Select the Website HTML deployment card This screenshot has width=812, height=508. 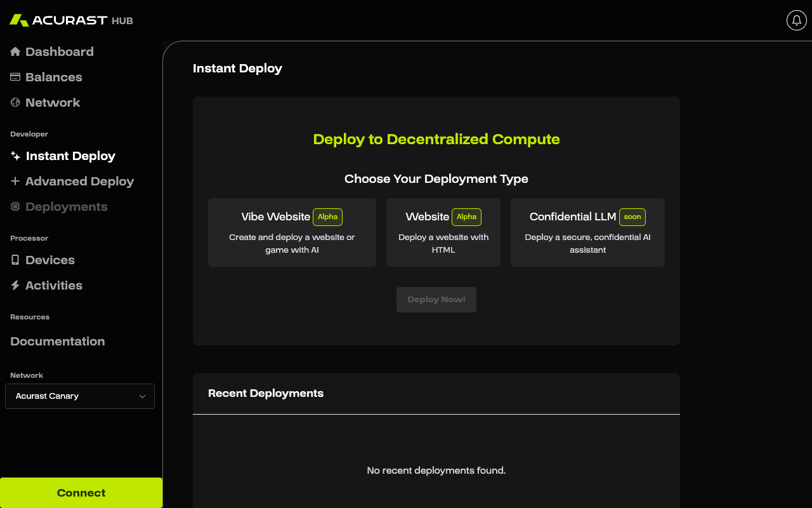coord(443,232)
